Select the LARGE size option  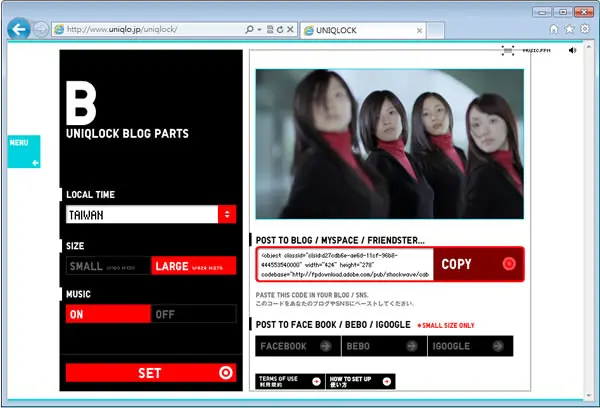tap(194, 266)
